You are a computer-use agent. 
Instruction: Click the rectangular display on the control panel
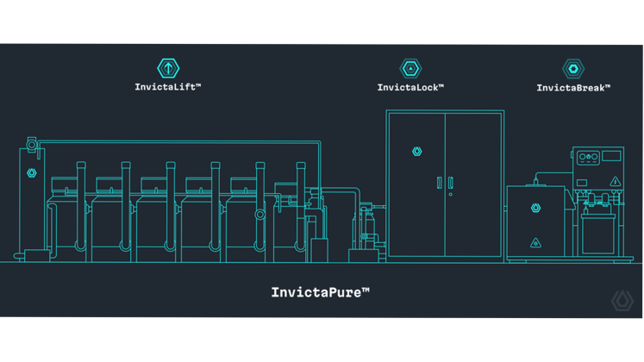pyautogui.click(x=611, y=156)
